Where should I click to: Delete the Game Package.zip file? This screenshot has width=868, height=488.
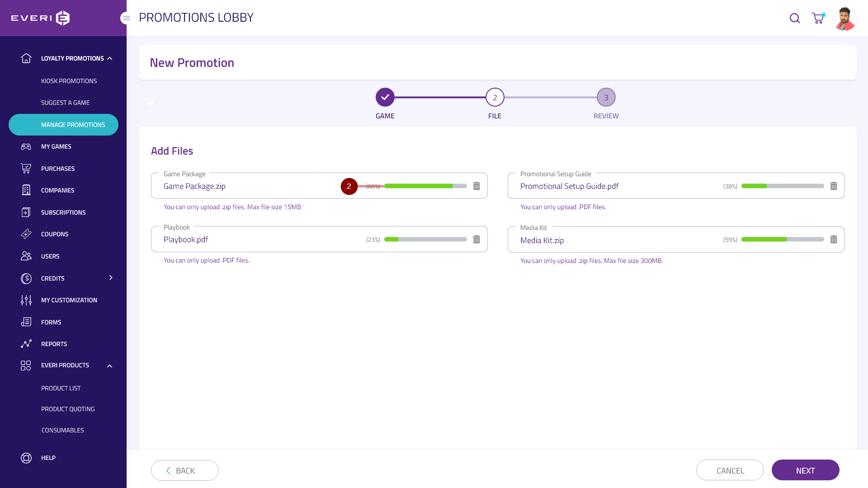click(x=476, y=186)
